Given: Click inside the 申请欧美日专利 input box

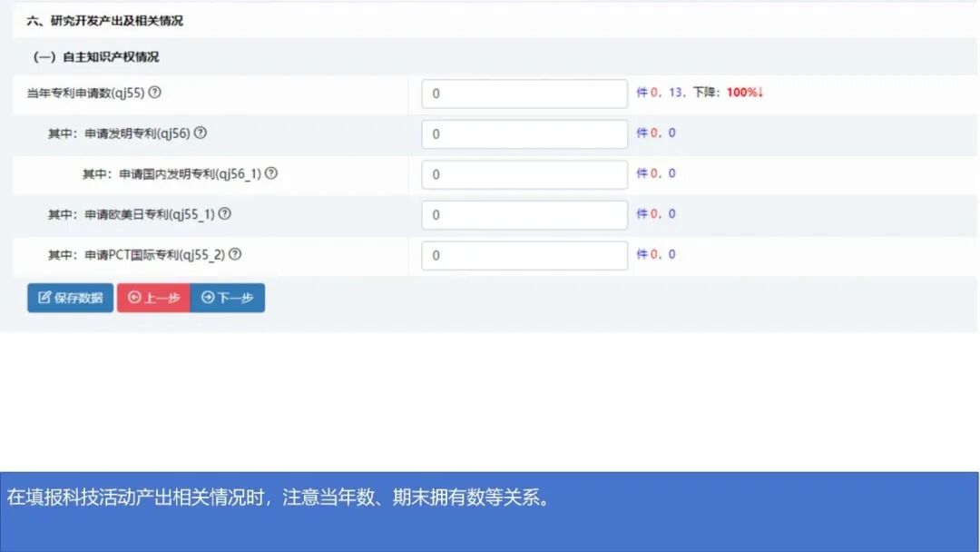Looking at the screenshot, I should click(524, 214).
